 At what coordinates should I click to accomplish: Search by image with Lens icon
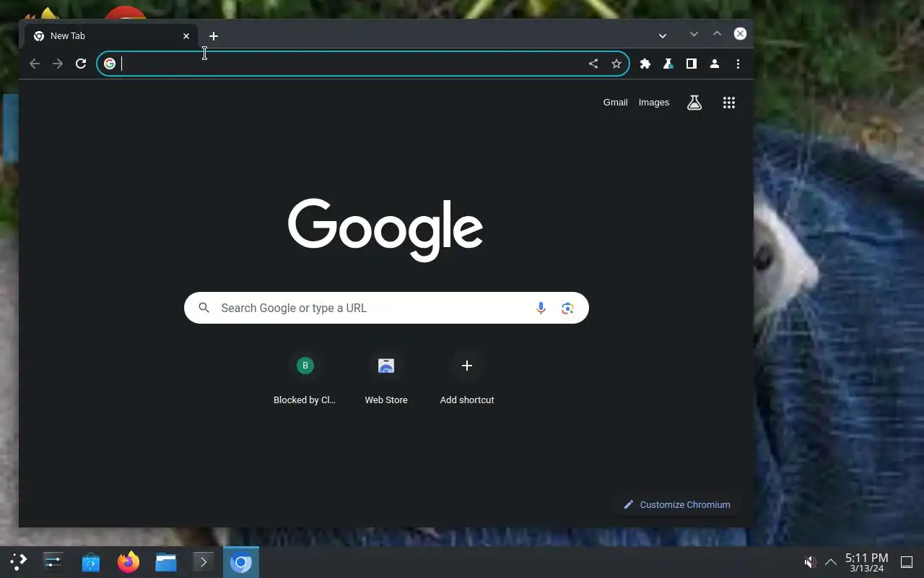567,308
